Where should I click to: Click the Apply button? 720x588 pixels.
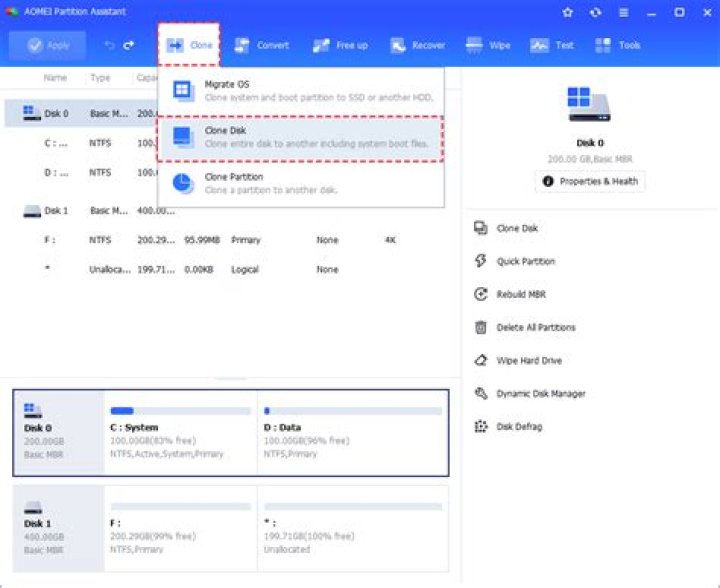tap(47, 46)
